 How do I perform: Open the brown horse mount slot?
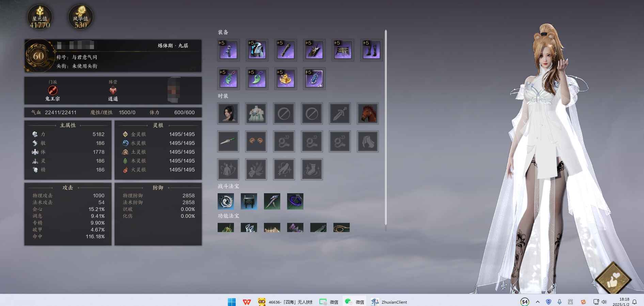coord(368,113)
